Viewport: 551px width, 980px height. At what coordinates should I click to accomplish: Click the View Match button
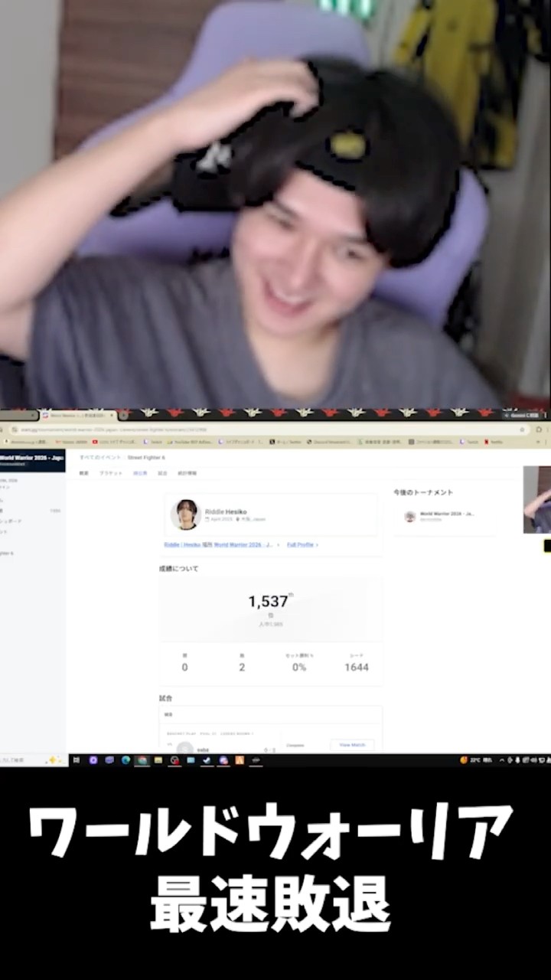(x=352, y=744)
